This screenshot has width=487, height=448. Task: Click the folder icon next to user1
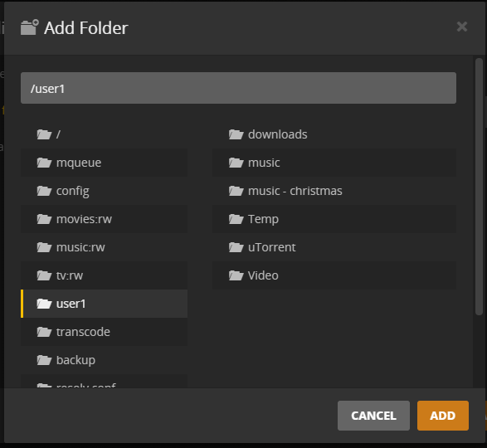tap(44, 304)
